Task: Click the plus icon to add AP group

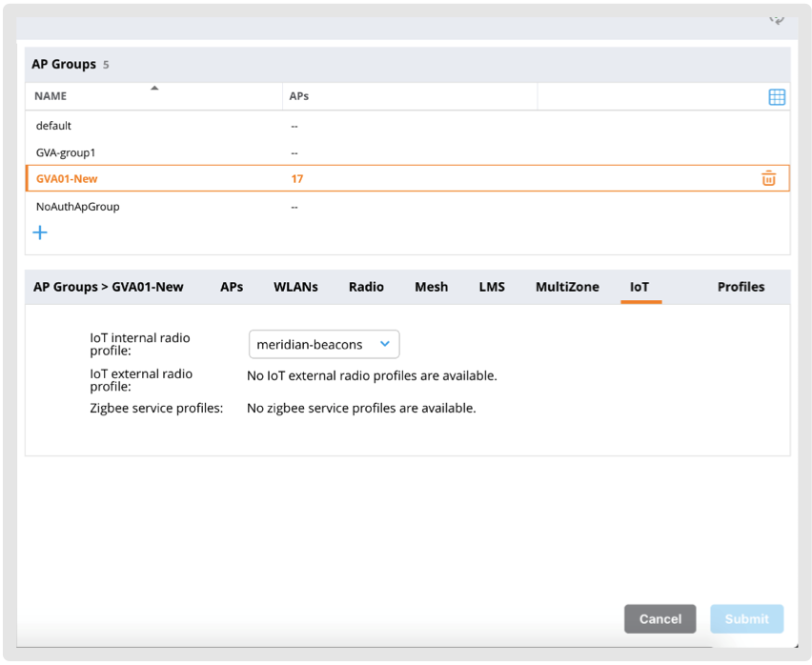Action: click(40, 232)
